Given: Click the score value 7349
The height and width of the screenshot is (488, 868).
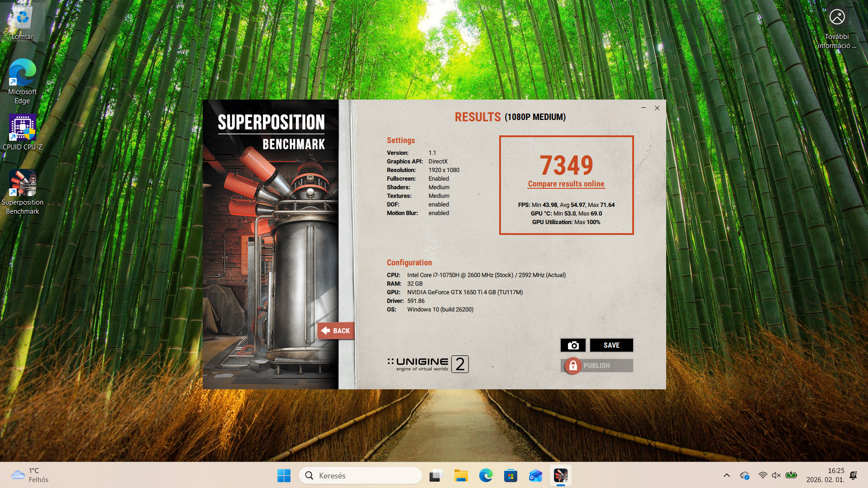Looking at the screenshot, I should click(566, 165).
